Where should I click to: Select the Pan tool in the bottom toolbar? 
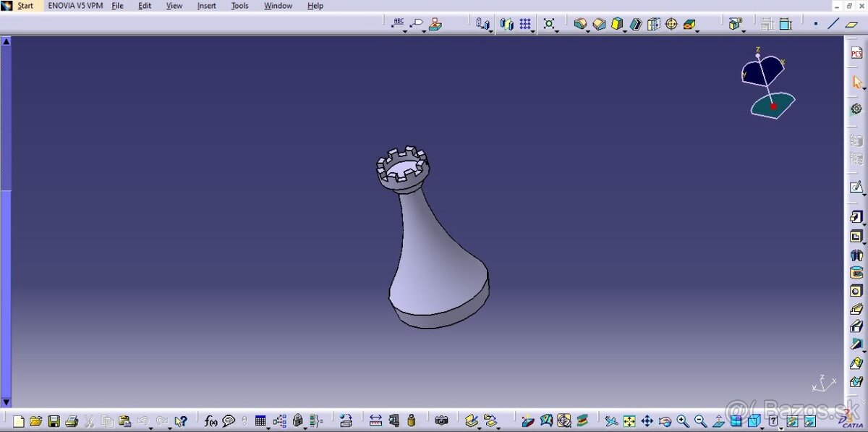(x=647, y=420)
